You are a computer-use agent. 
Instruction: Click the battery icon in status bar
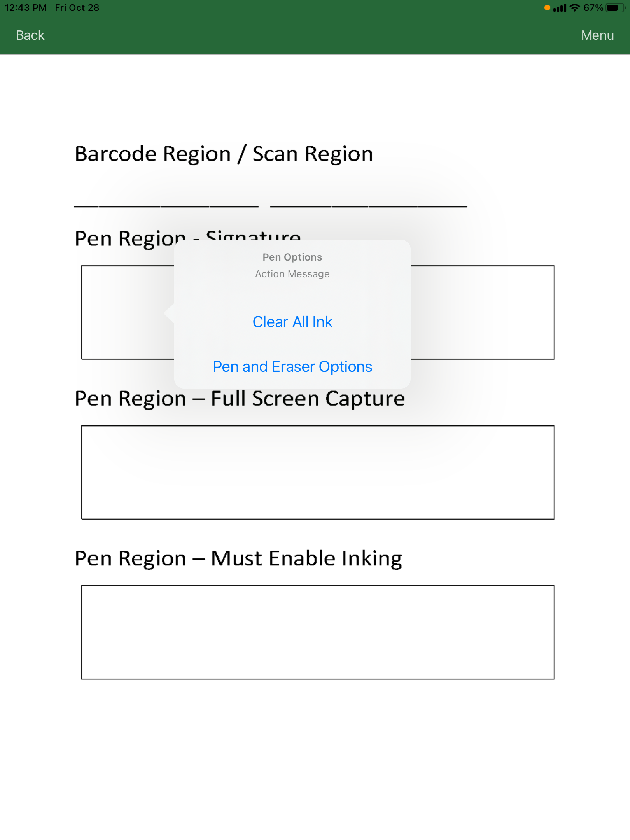(x=615, y=8)
